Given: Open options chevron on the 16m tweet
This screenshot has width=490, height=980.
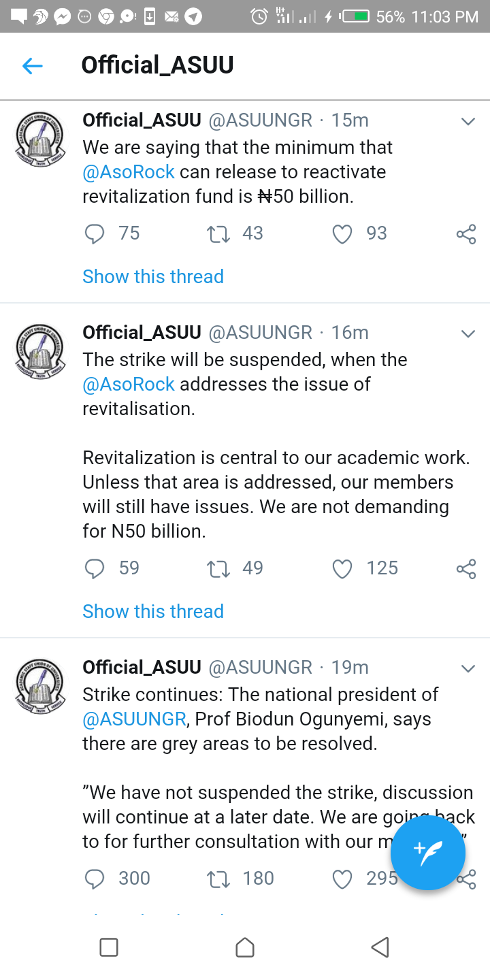Looking at the screenshot, I should coord(468,333).
